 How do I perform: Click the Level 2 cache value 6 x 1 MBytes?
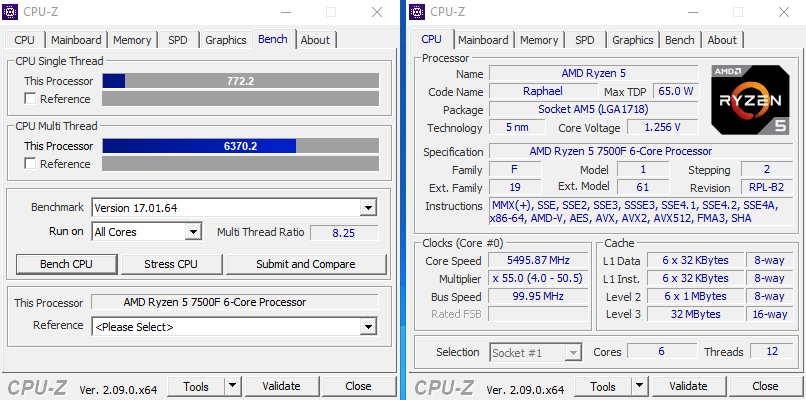click(695, 297)
